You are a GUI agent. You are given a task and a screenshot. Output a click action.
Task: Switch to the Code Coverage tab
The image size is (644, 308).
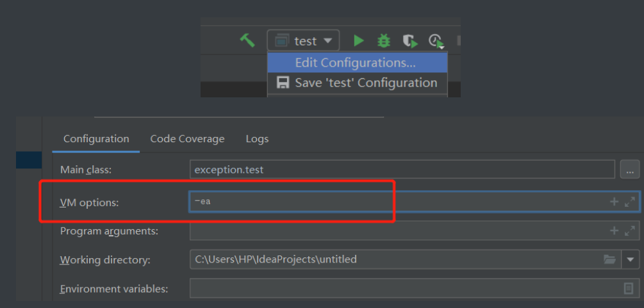[187, 139]
